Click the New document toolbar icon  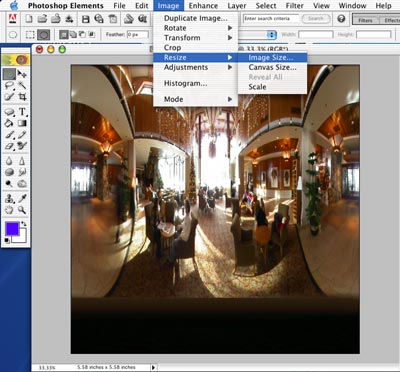point(29,19)
